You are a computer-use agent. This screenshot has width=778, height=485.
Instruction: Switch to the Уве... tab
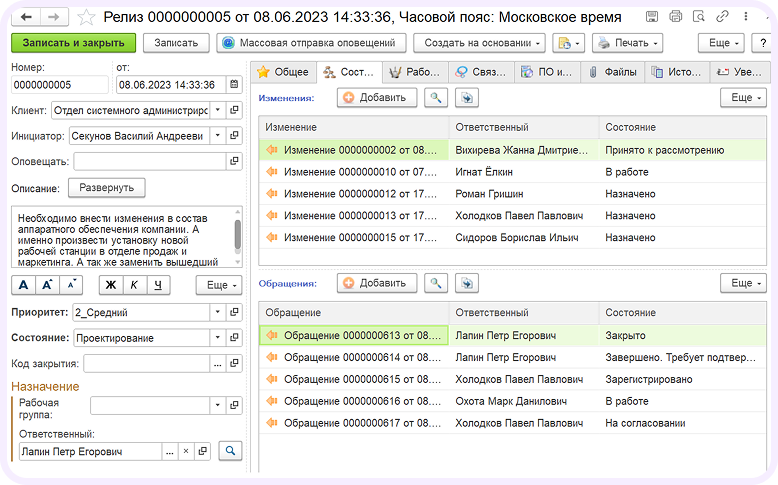[x=739, y=72]
